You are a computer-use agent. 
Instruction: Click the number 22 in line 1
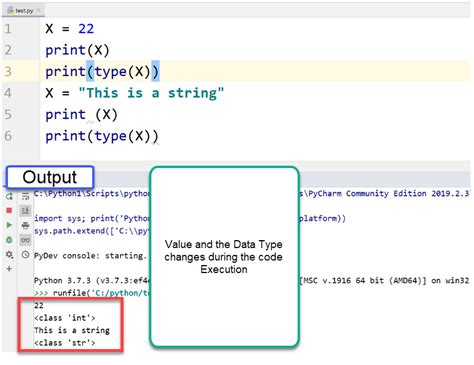[86, 29]
